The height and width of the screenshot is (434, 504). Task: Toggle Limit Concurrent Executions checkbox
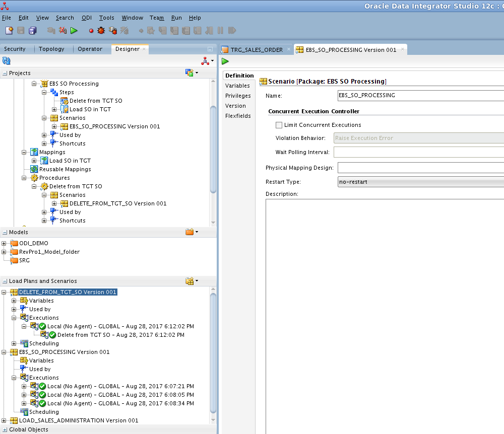coord(279,125)
